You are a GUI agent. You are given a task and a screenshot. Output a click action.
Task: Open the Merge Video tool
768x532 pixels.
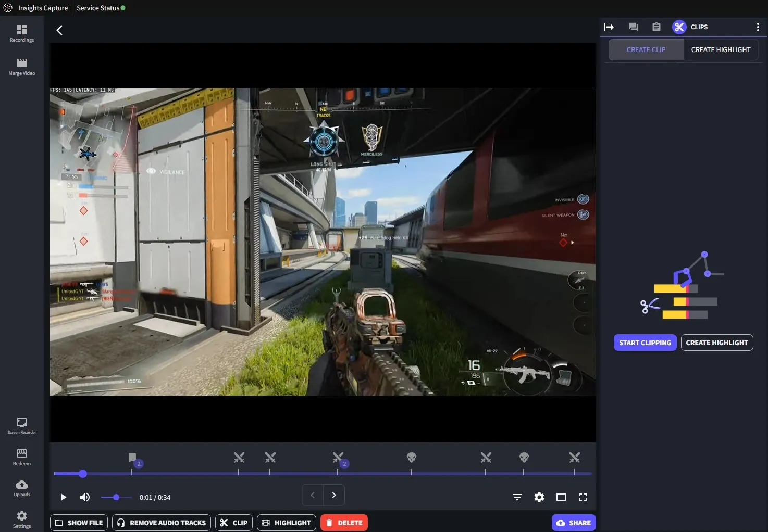[21, 67]
